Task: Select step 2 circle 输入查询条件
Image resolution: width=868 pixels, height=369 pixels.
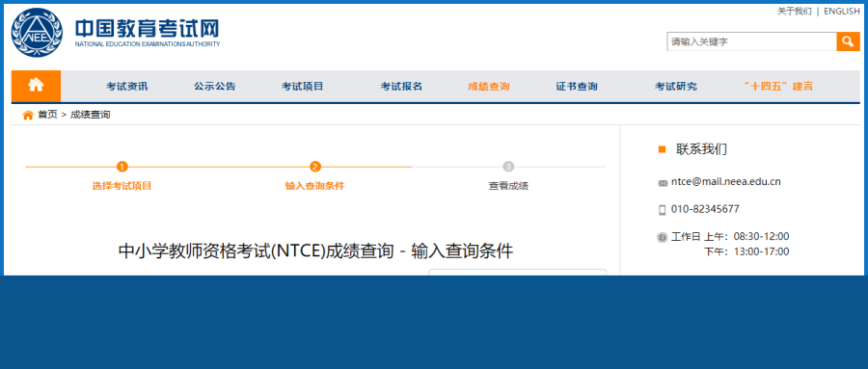Action: pyautogui.click(x=315, y=167)
